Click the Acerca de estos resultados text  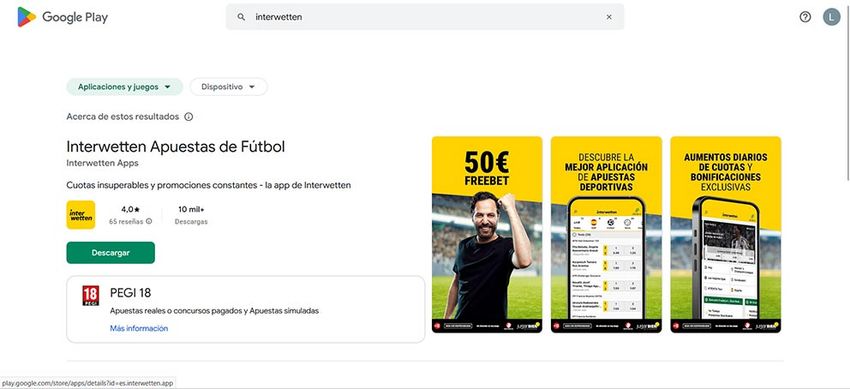pos(123,116)
